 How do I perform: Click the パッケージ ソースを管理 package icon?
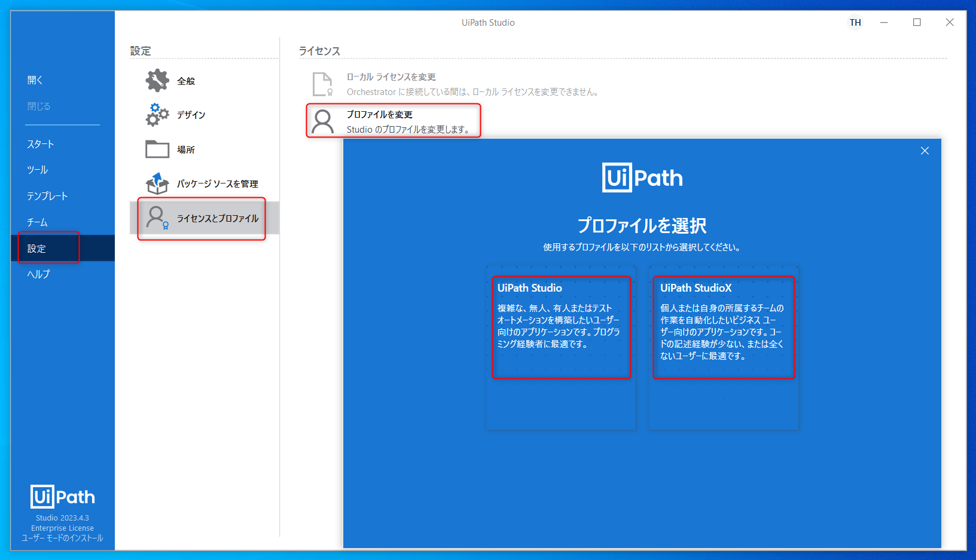point(156,184)
